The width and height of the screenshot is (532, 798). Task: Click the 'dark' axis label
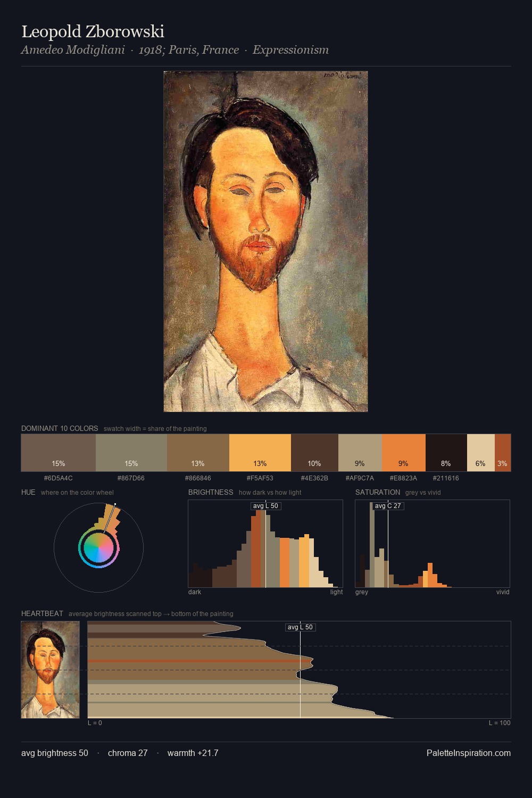(195, 592)
